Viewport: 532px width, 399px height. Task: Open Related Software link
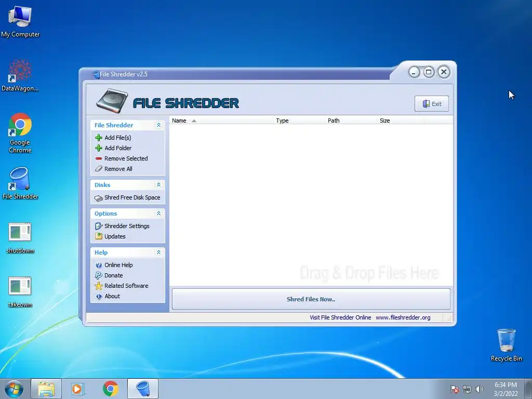(x=126, y=286)
